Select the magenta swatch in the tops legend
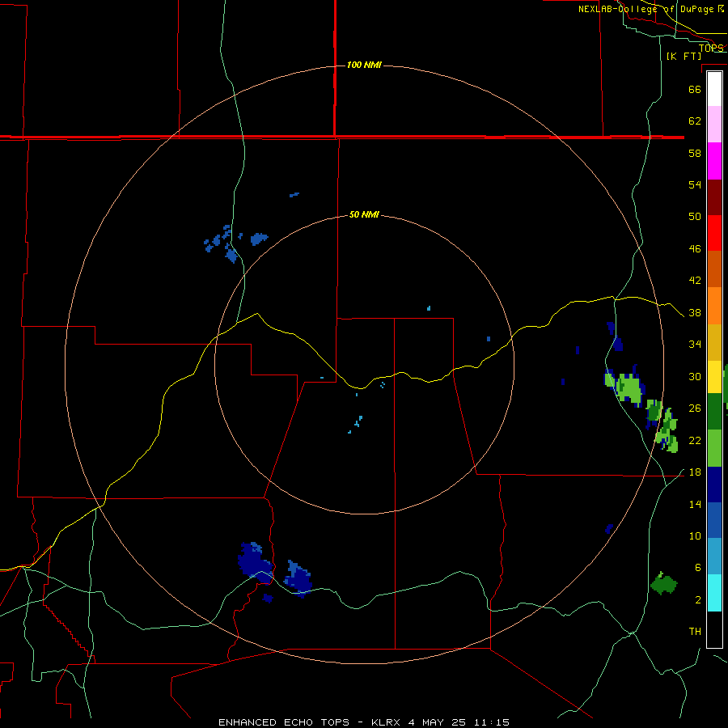Image resolution: width=728 pixels, height=728 pixels. [714, 161]
